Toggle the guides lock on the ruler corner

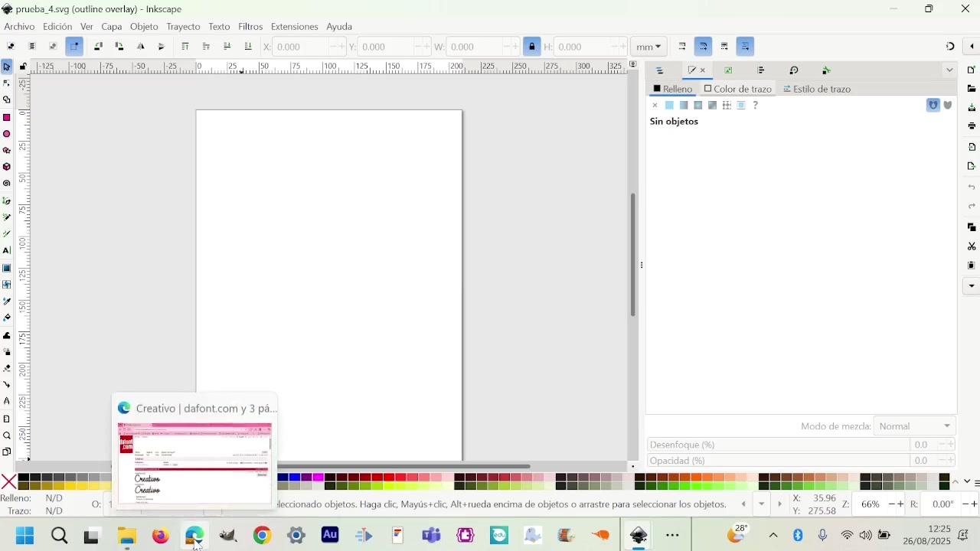pos(23,67)
